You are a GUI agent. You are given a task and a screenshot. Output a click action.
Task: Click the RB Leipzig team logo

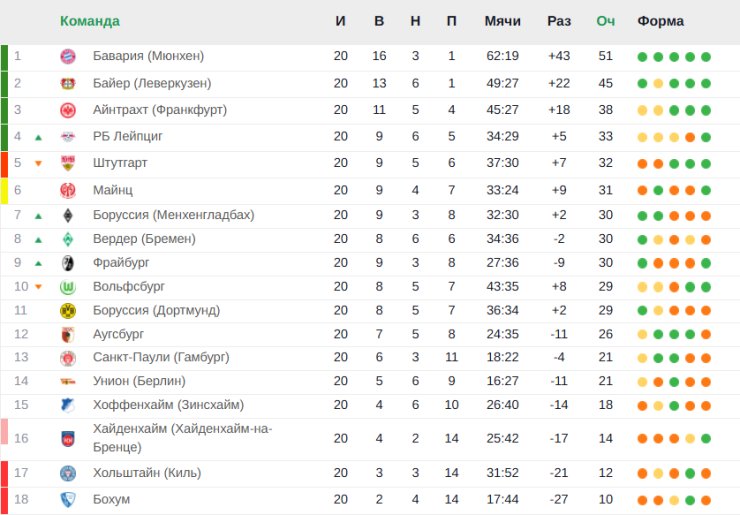point(68,137)
